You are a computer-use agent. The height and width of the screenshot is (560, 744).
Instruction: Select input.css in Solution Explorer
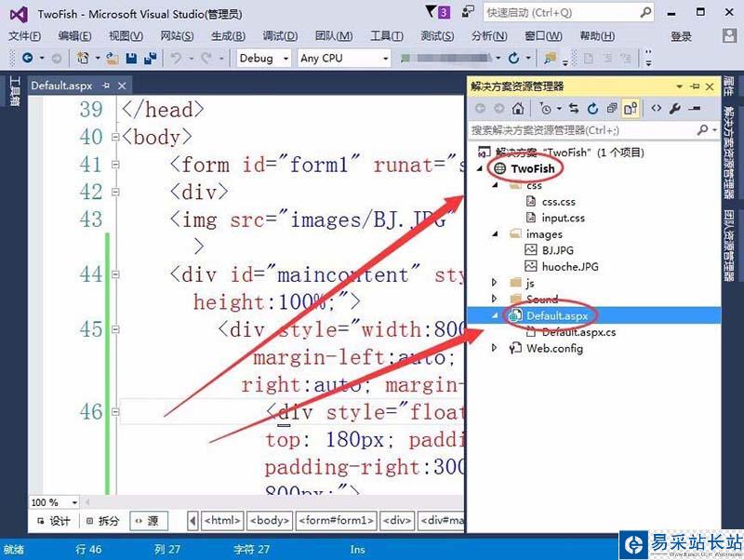tap(564, 218)
